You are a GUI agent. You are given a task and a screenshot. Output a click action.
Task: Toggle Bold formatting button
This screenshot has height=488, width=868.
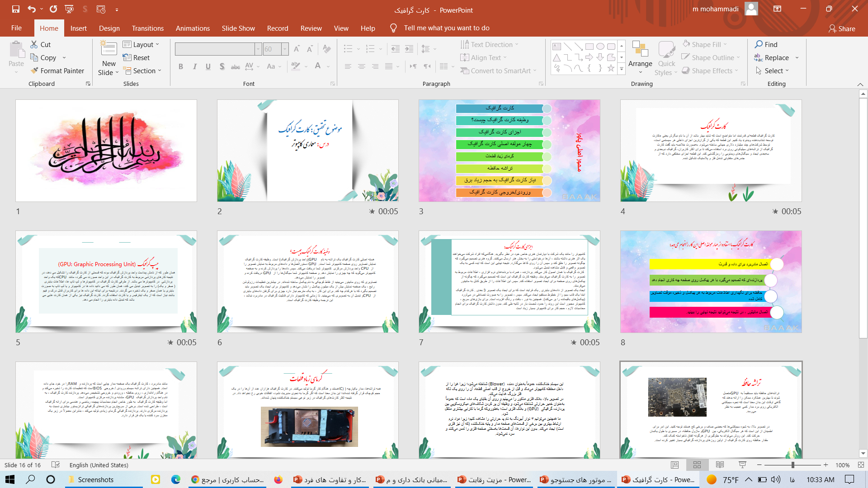point(181,66)
